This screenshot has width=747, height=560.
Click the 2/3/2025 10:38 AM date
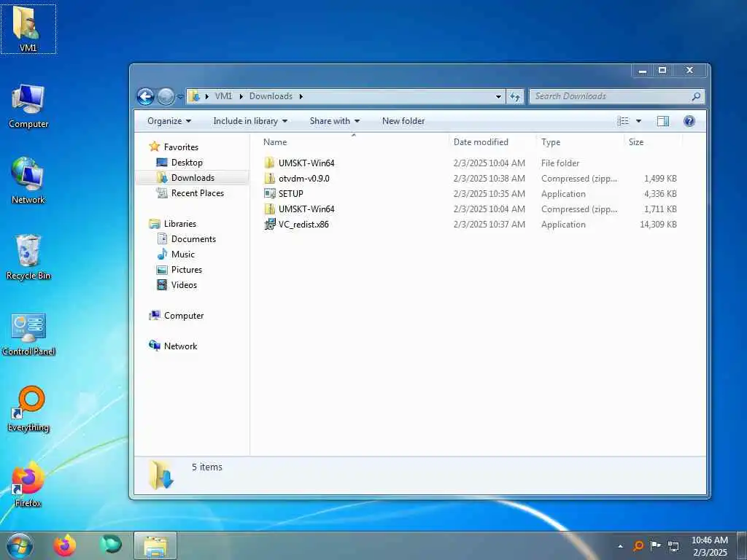[x=489, y=179]
